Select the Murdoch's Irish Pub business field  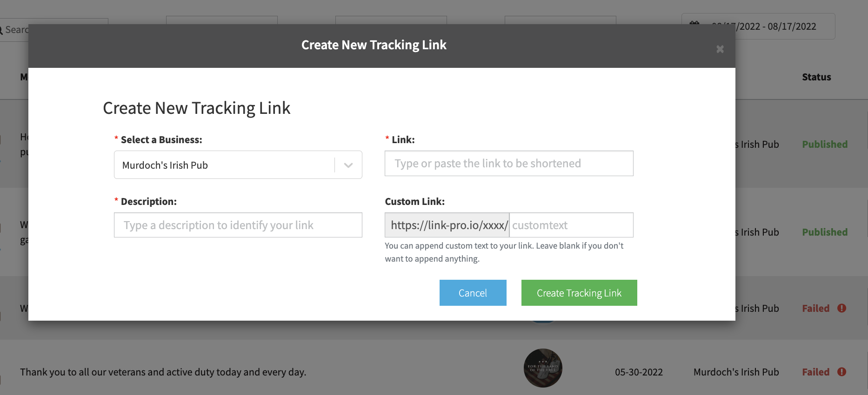(x=238, y=165)
